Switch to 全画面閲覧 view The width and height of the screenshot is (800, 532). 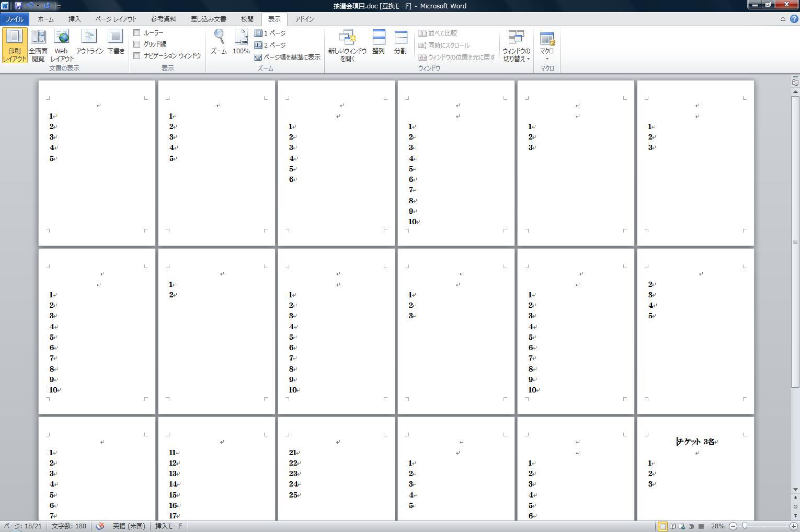pos(38,45)
